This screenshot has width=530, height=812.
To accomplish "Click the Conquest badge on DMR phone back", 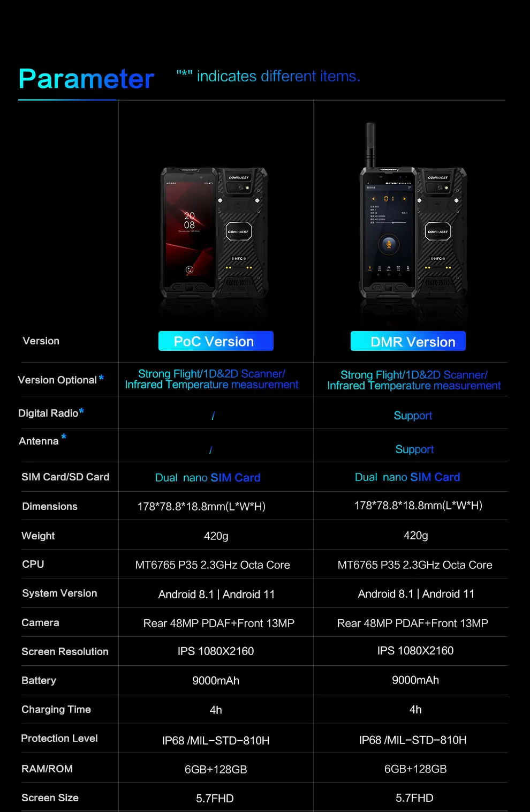I will click(438, 231).
